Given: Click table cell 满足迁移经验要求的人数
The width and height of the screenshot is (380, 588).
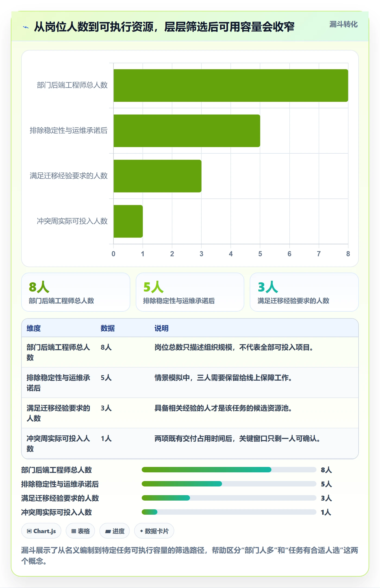Looking at the screenshot, I should pos(58,413).
